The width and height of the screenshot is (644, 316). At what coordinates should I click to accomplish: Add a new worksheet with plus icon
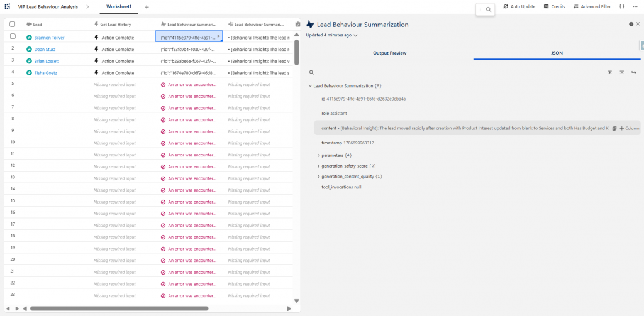click(147, 7)
